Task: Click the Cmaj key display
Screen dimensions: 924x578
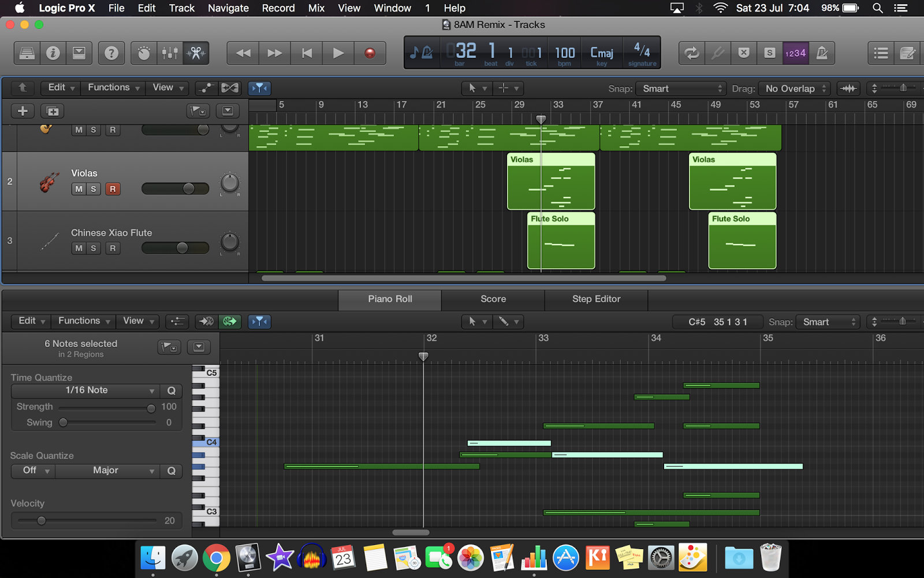Action: click(x=602, y=54)
